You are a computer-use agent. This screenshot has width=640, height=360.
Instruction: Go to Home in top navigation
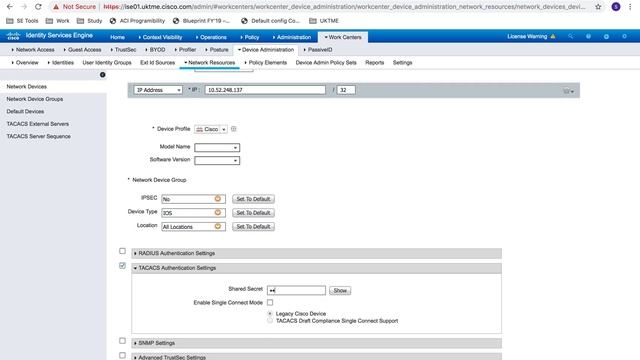[x=118, y=37]
